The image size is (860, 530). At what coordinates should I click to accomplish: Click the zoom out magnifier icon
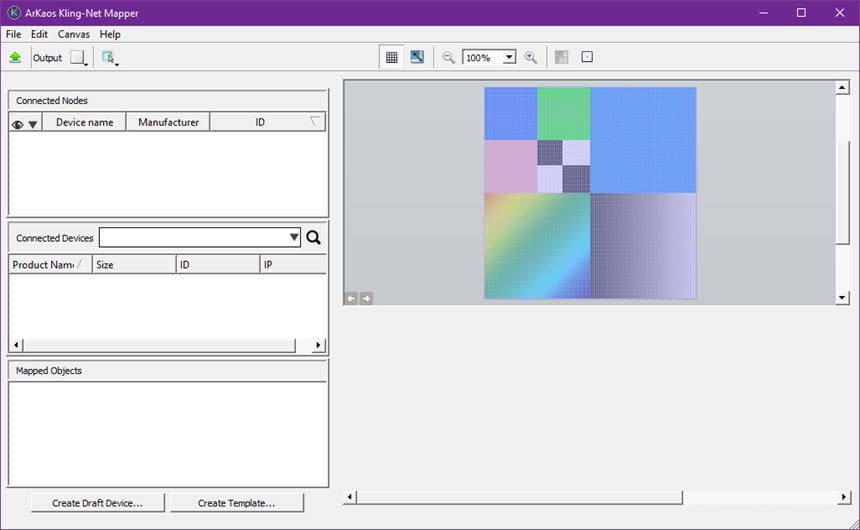448,57
